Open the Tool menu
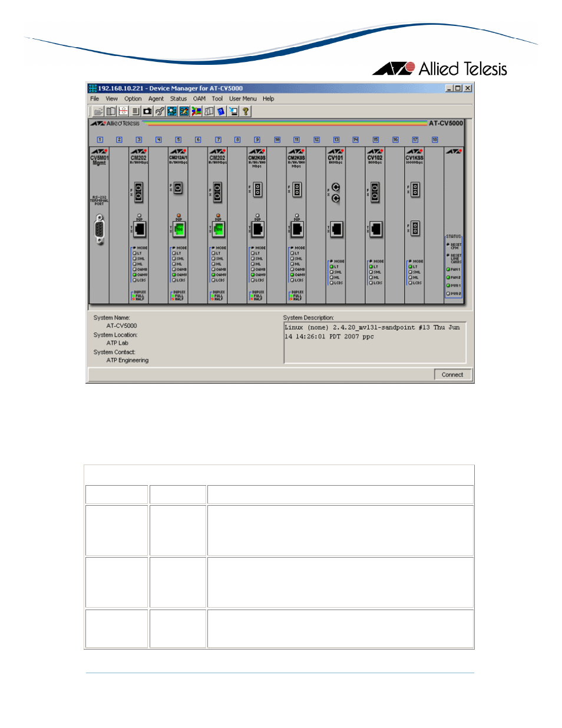The width and height of the screenshot is (562, 728). (217, 99)
